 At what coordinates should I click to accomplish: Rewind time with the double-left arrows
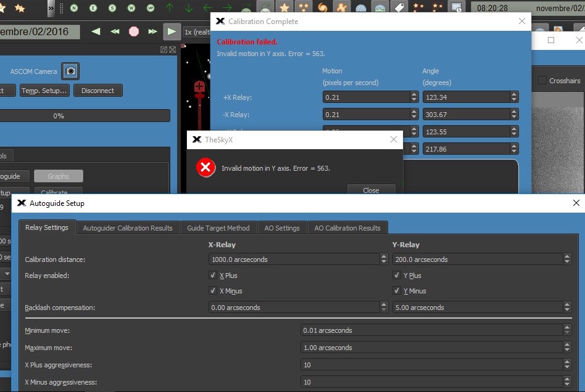115,31
